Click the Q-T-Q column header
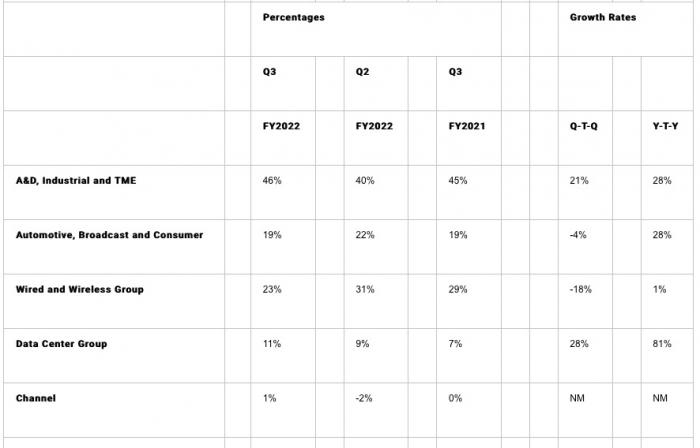 583,126
